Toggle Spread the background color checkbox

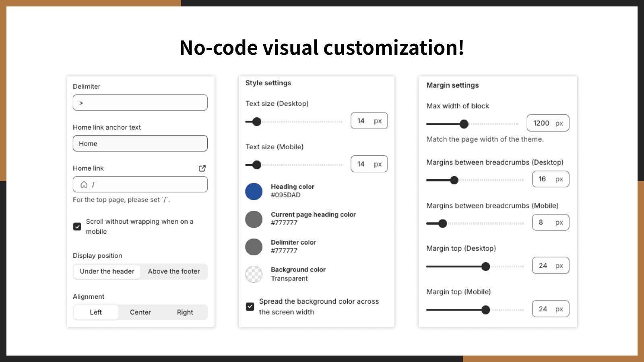pyautogui.click(x=250, y=306)
